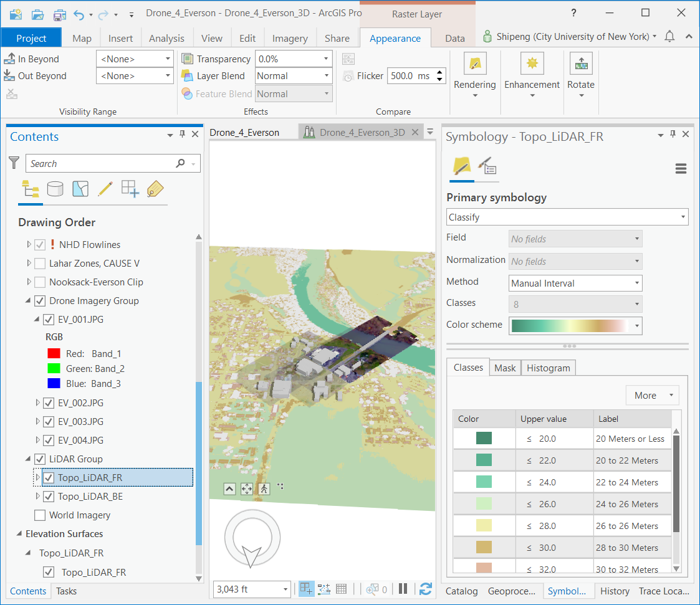
Task: Expand the EV_002.JPG layer
Action: pyautogui.click(x=37, y=403)
